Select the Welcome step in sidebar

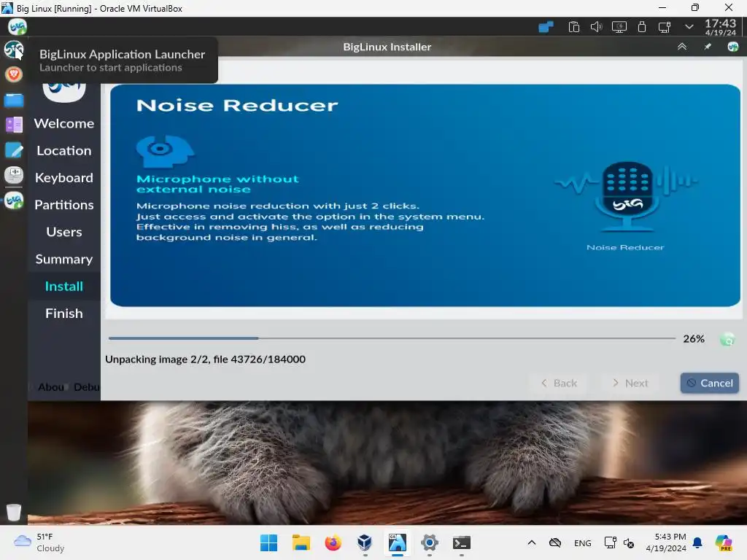tap(64, 123)
